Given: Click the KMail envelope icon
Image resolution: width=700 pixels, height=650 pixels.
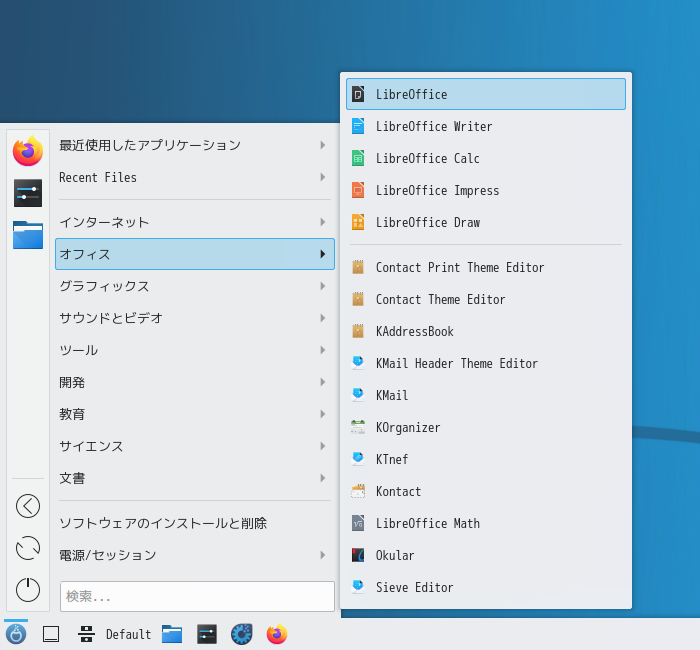Looking at the screenshot, I should [358, 395].
